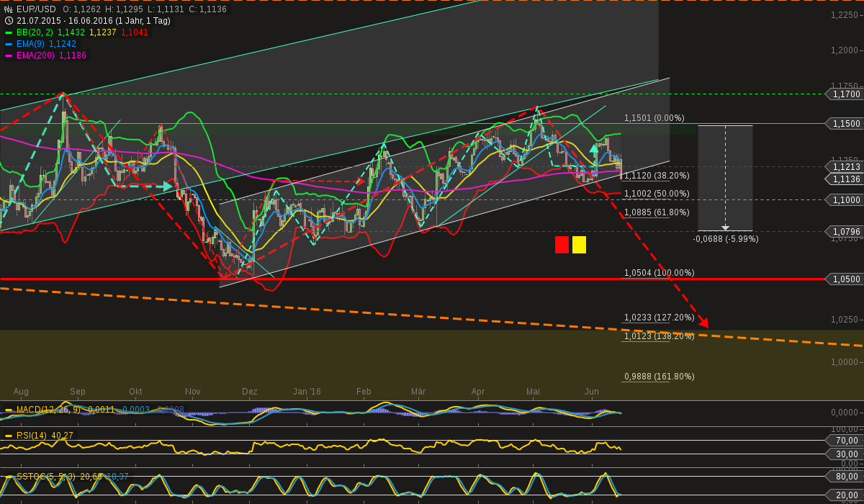Click the teal upward arrow near June
This screenshot has height=504, width=864.
pyautogui.click(x=595, y=149)
